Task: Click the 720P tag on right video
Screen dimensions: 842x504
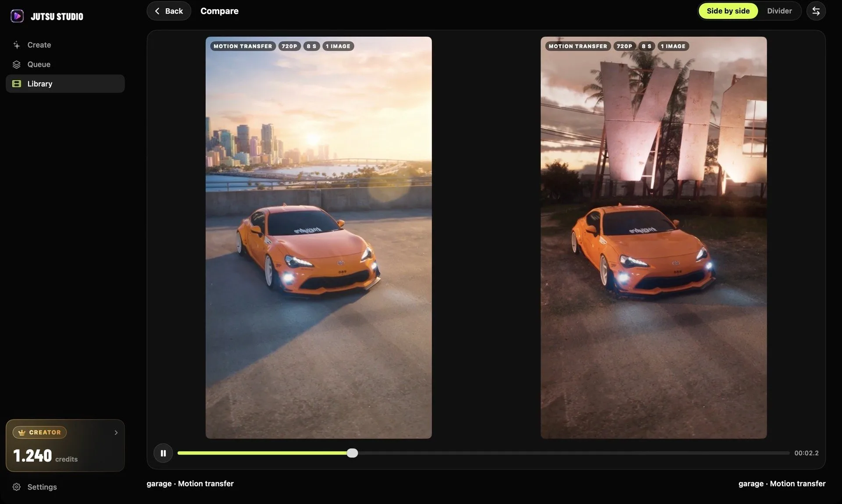Action: coord(624,46)
